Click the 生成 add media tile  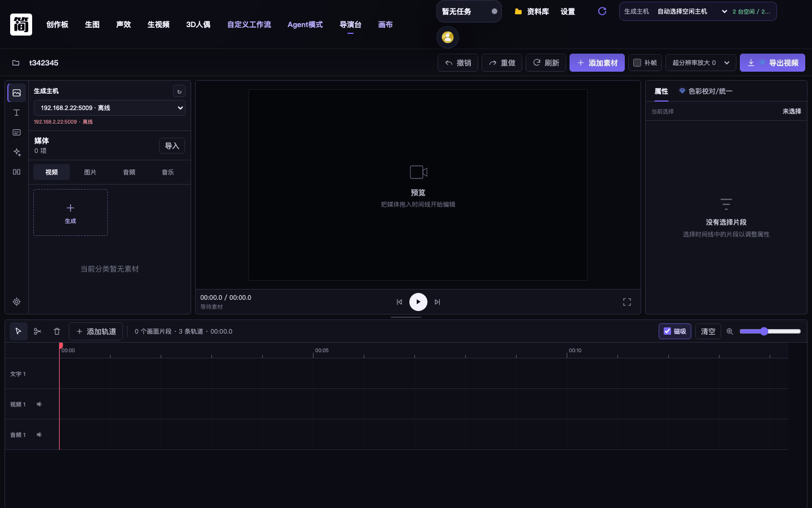point(70,213)
